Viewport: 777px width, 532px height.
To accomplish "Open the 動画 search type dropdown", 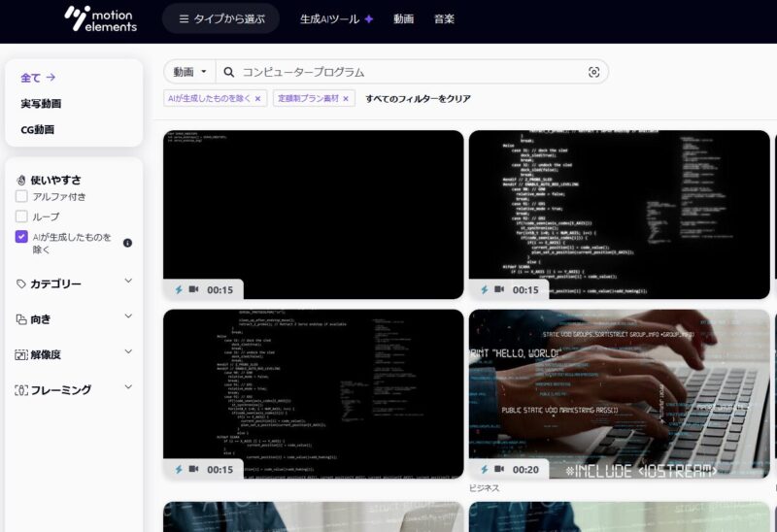I will click(x=189, y=72).
